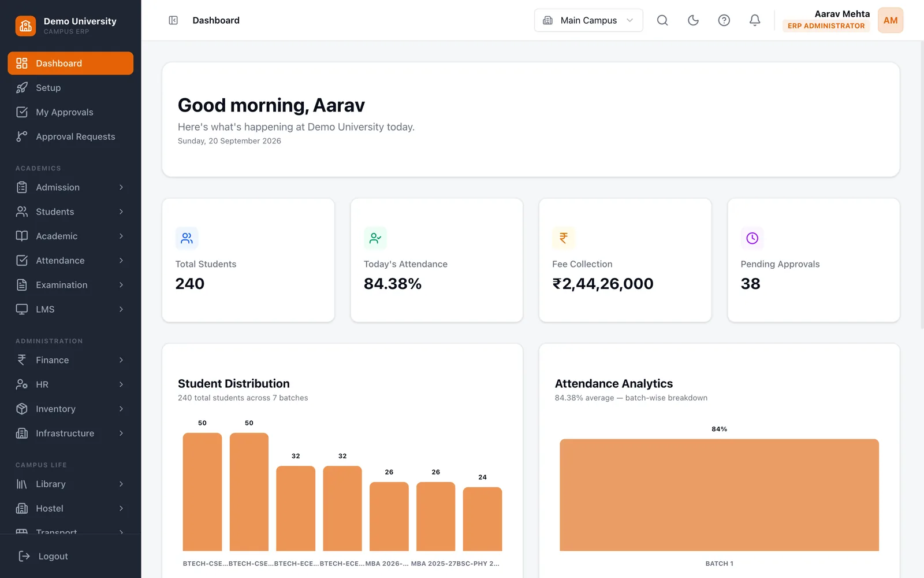The height and width of the screenshot is (578, 924).
Task: Click the Fee Collection rupee card icon
Action: [x=564, y=238]
